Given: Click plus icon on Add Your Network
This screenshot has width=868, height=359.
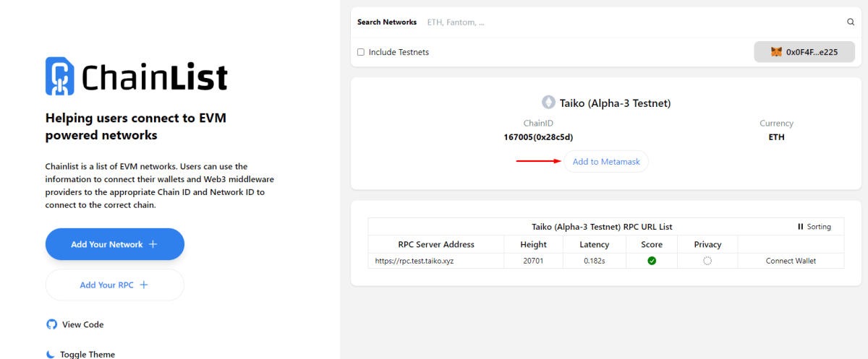Looking at the screenshot, I should point(153,244).
